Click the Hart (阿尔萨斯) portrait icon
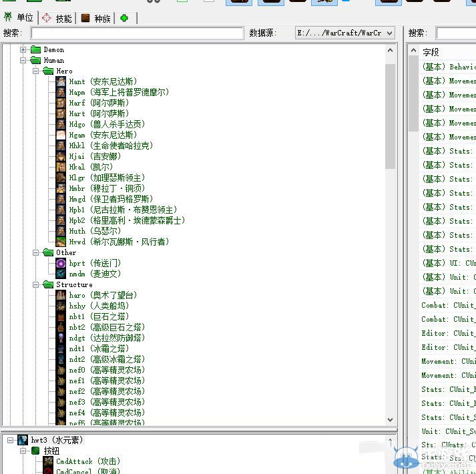Viewport: 476px width, 474px height. (61, 113)
